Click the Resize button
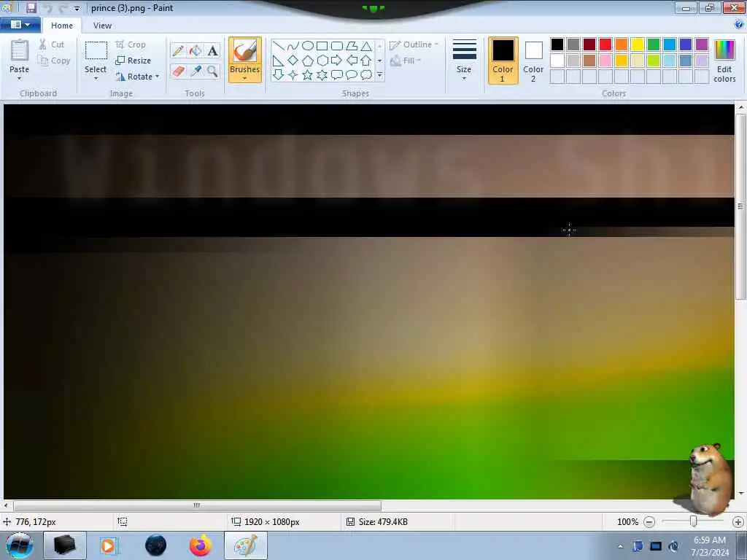This screenshot has width=747, height=560. [133, 61]
